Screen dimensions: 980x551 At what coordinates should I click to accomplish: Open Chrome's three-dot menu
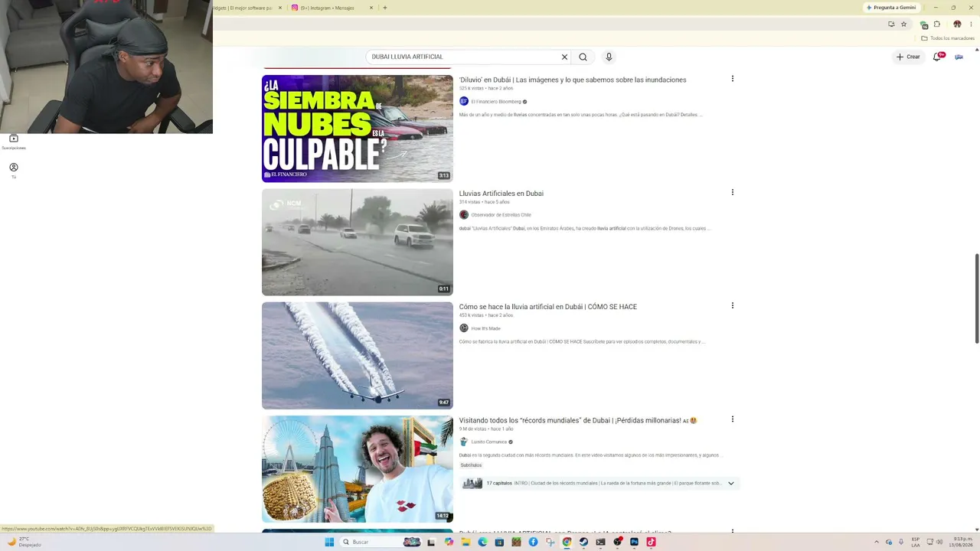(971, 24)
